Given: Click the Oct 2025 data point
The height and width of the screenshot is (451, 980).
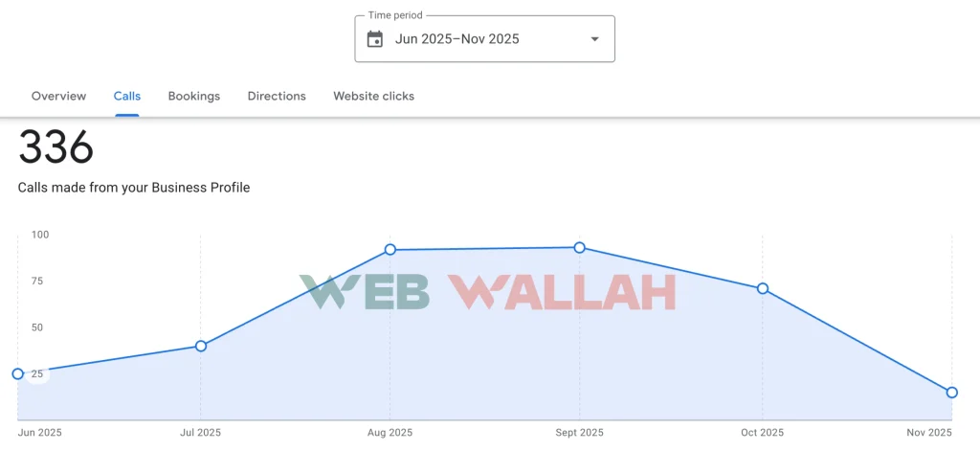Looking at the screenshot, I should coord(763,288).
